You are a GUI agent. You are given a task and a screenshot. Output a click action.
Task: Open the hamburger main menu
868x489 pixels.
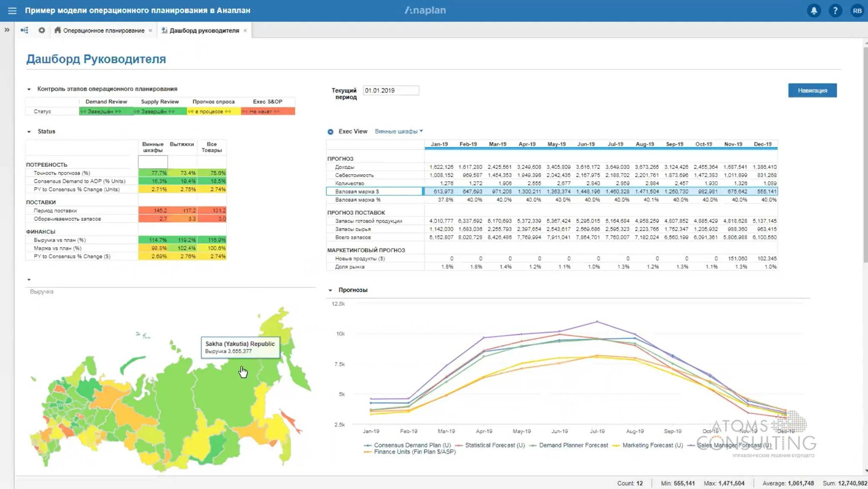12,11
